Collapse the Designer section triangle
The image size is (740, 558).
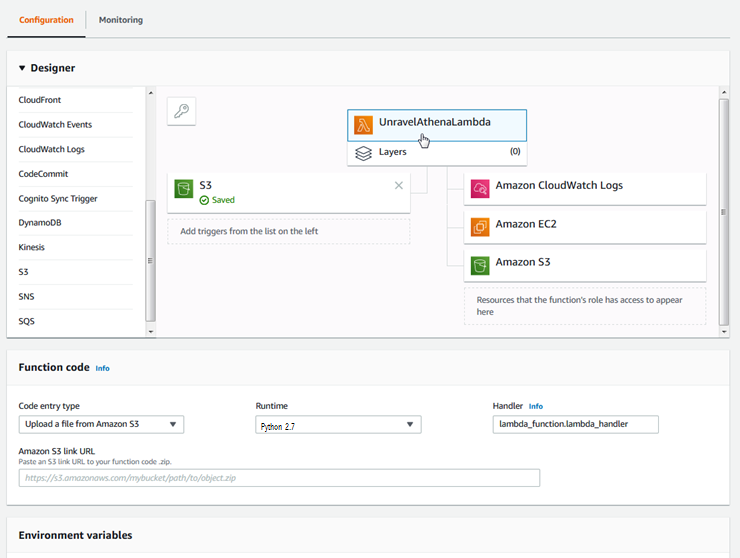[22, 68]
